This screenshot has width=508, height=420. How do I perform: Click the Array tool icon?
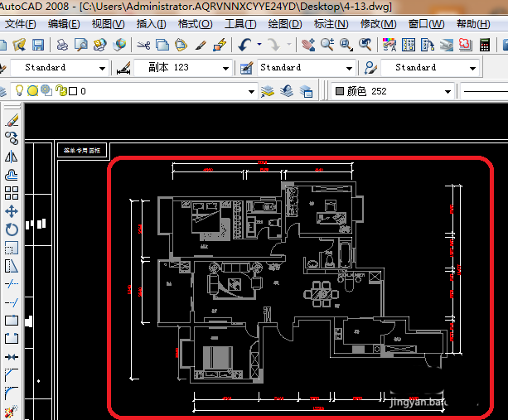point(12,193)
